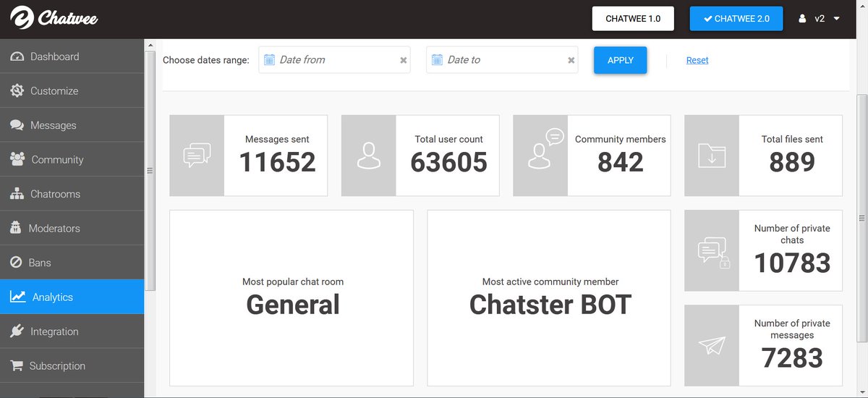The image size is (868, 398).
Task: Open Messages in the sidebar
Action: tap(72, 125)
